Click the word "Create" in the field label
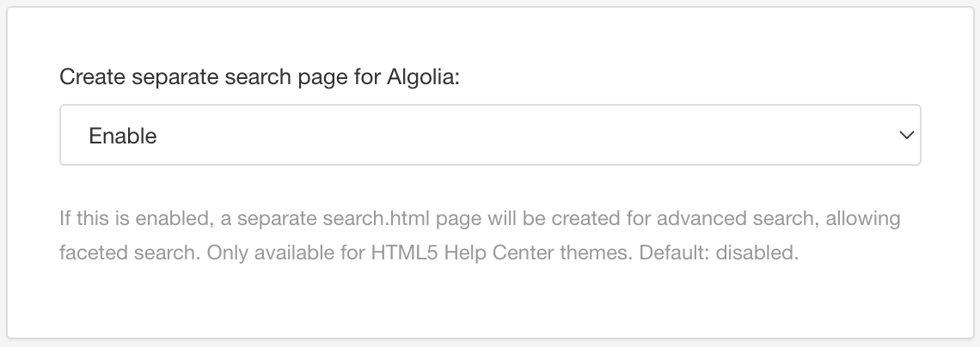The width and height of the screenshot is (980, 347). coord(92,76)
